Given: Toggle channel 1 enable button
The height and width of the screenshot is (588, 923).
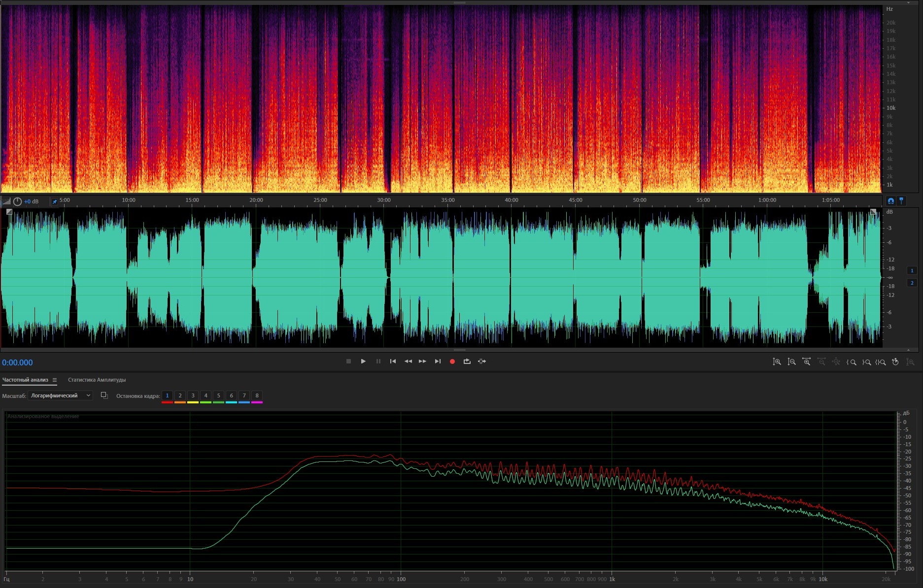Looking at the screenshot, I should point(912,270).
